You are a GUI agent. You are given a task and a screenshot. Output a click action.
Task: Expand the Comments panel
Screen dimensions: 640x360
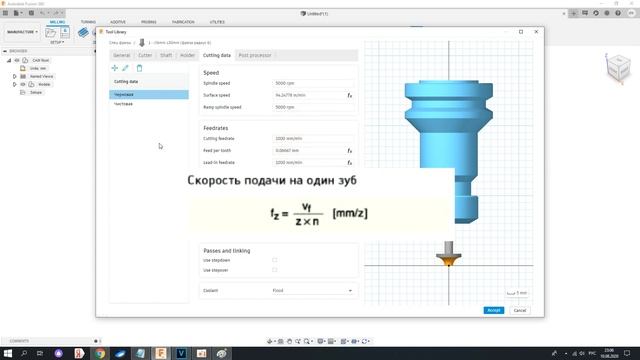pos(96,341)
